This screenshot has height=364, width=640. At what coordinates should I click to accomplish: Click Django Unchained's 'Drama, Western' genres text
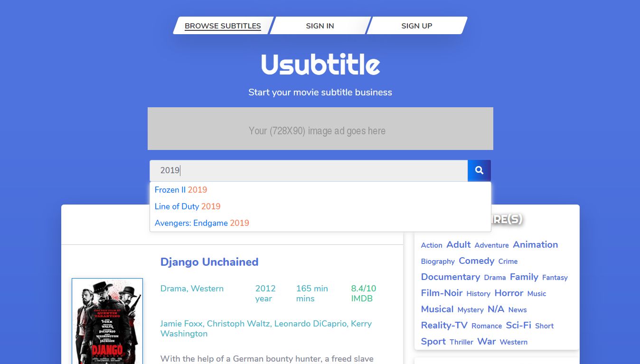click(x=192, y=289)
